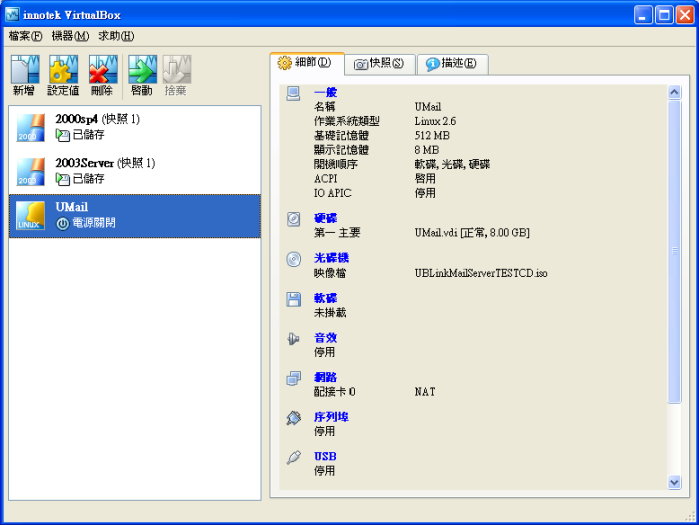Image resolution: width=699 pixels, height=525 pixels.
Task: Click the 軟碟 floppy disk icon
Action: point(294,298)
